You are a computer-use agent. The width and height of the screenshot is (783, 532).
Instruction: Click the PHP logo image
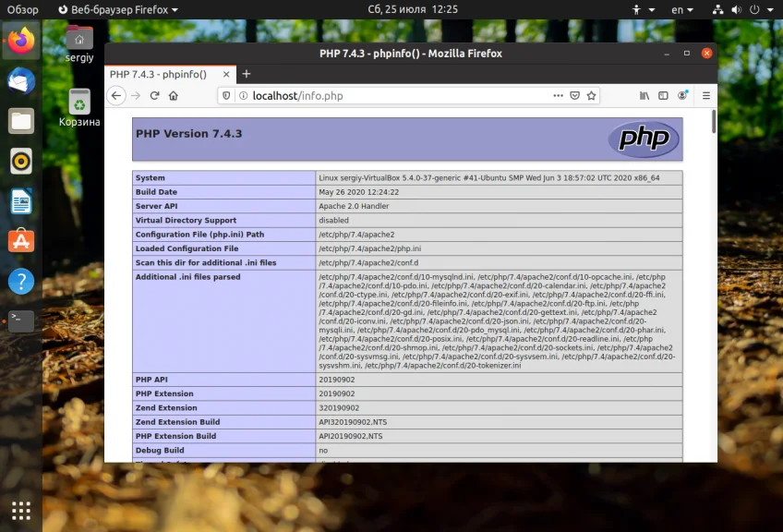644,139
